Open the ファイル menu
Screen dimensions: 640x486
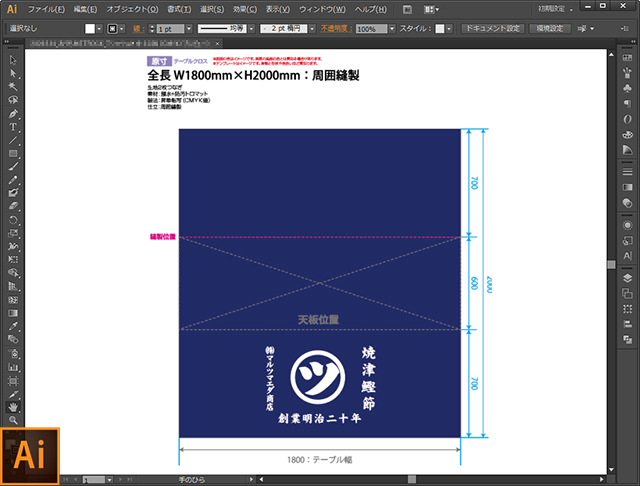coord(46,9)
